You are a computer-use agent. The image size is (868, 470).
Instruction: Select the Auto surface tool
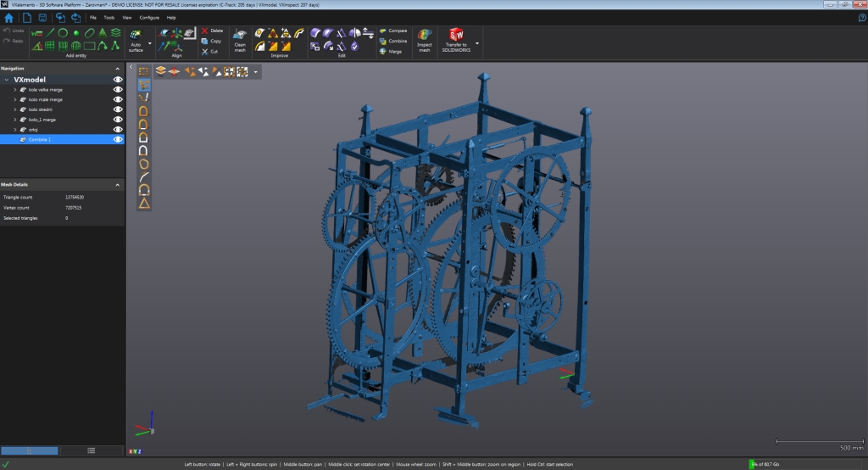pos(136,39)
